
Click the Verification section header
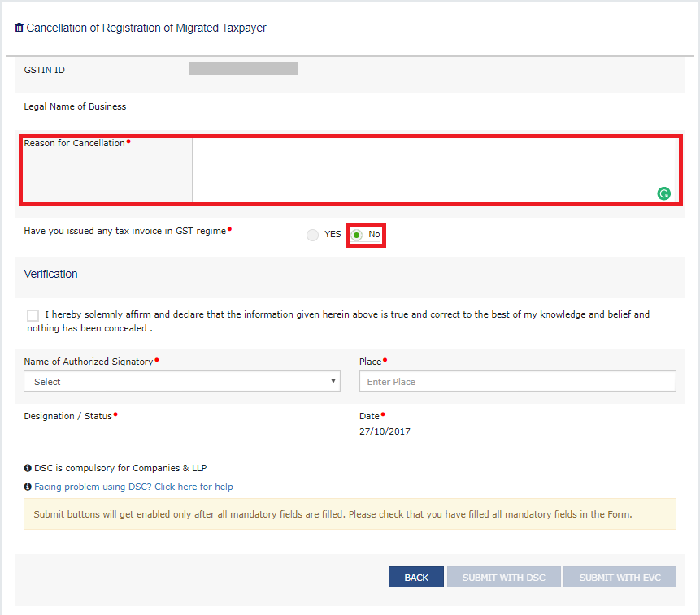coord(50,274)
